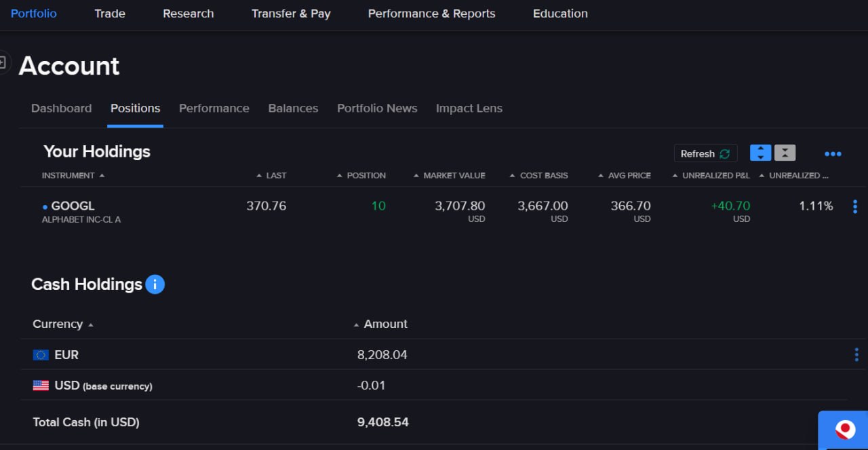Open the Impact Lens tab

[x=469, y=108]
